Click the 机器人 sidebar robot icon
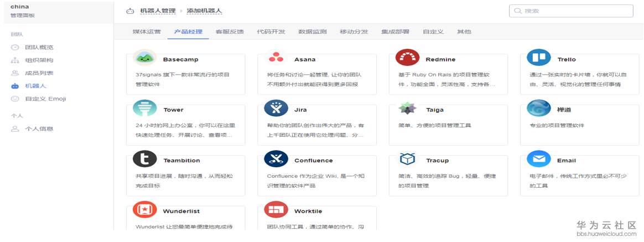The image size is (644, 242). 15,86
